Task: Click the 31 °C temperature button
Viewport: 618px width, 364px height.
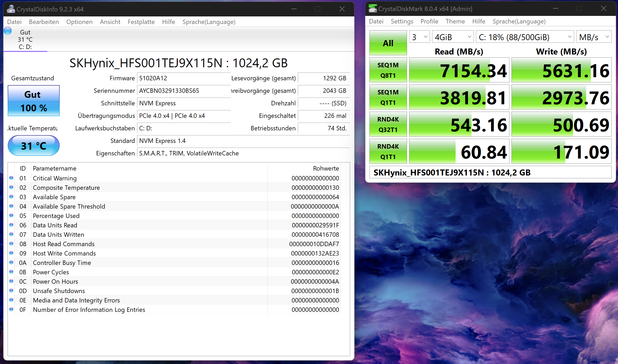Action: tap(34, 145)
